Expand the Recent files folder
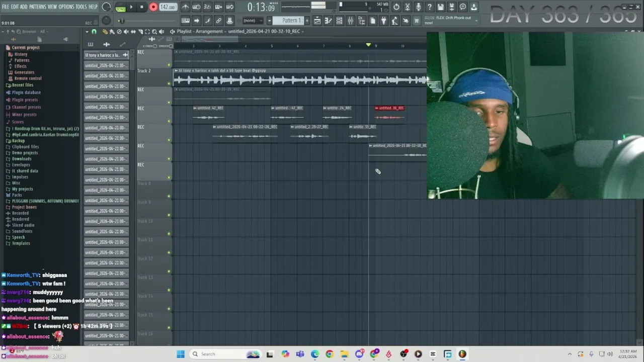This screenshot has width=644, height=362. tap(23, 85)
